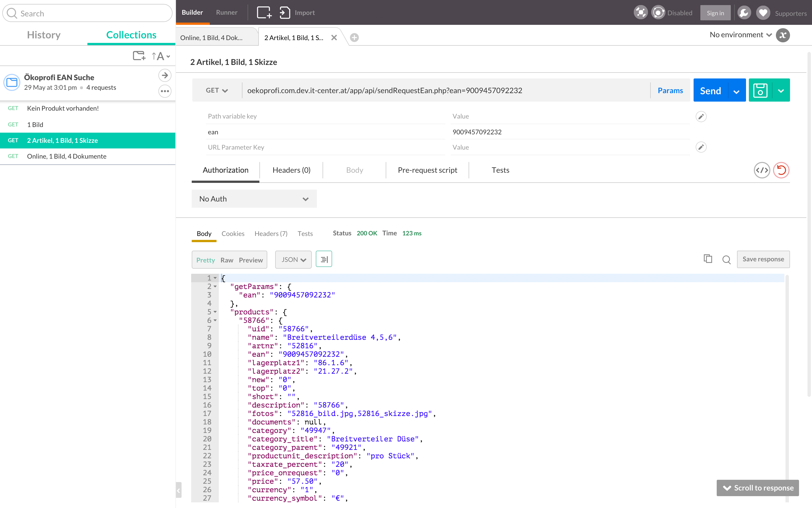Collapse products fold arrow on line 5
The image size is (812, 508).
point(215,312)
